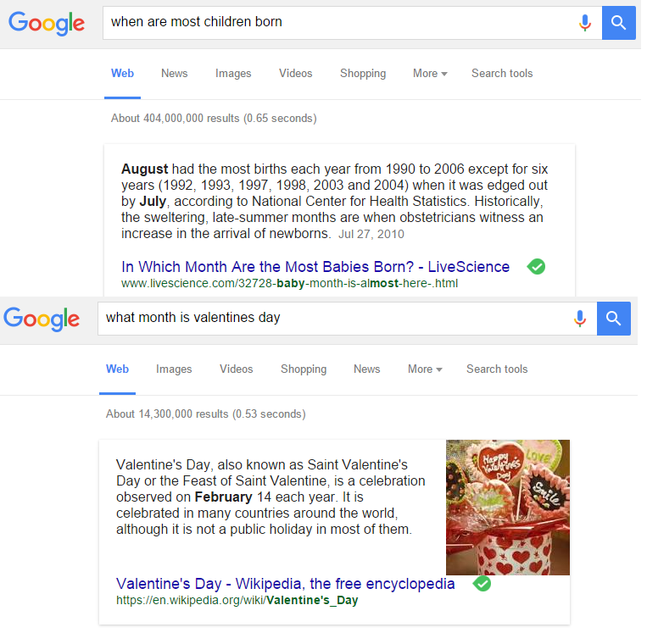The width and height of the screenshot is (647, 644).
Task: Click green checkmark beside Wikipedia result
Action: coord(482,584)
